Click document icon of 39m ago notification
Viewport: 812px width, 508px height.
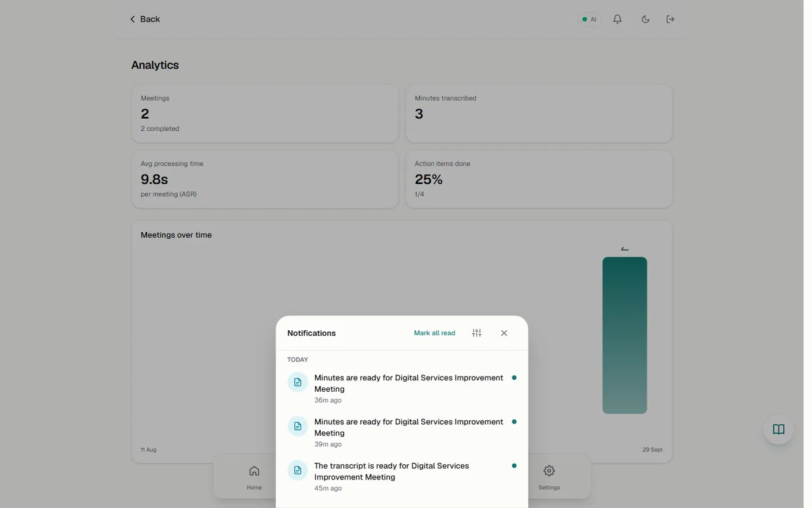click(298, 426)
